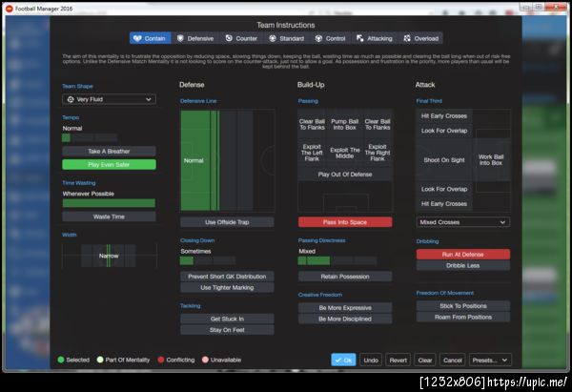572x392 pixels.
Task: Open the Team Shape Very Fluid dropdown
Action: pos(109,99)
